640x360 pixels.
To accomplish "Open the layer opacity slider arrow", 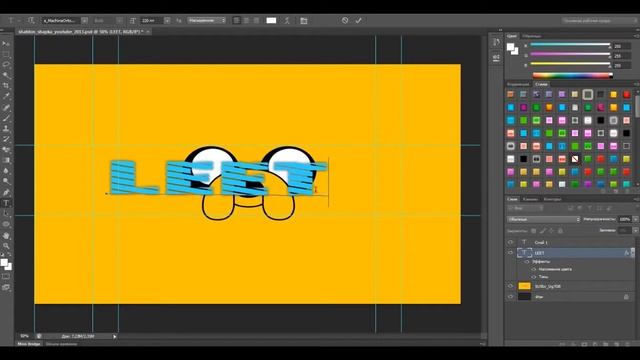I will coord(635,220).
